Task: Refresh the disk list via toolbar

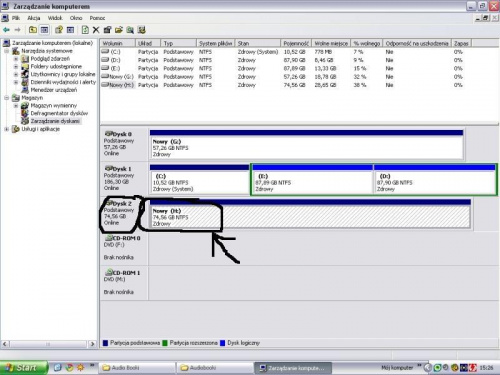Action: (x=85, y=30)
